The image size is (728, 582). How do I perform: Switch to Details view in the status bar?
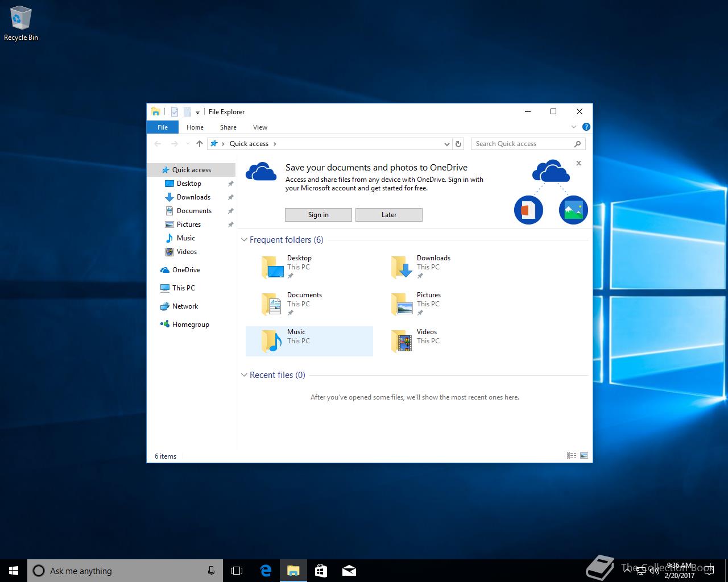coord(572,456)
